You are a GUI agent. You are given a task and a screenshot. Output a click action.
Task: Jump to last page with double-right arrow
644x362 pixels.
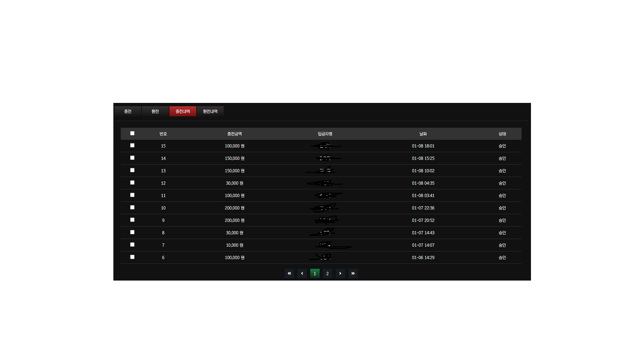(353, 274)
